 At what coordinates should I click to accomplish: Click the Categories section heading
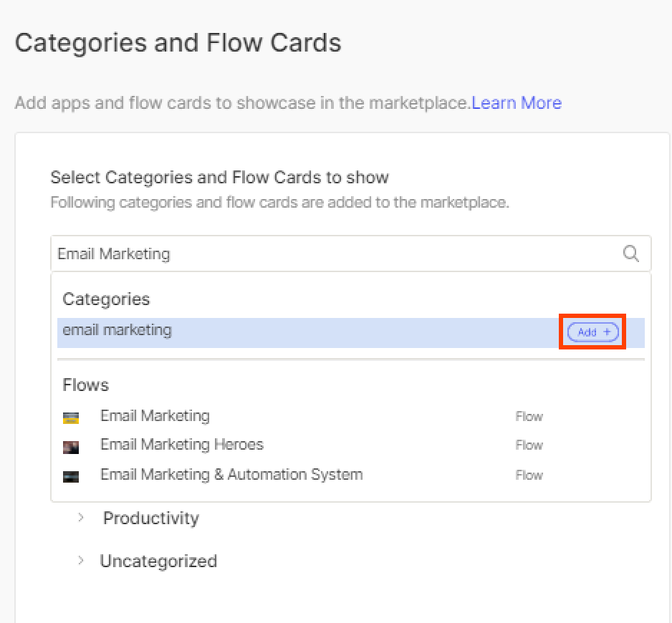[106, 299]
